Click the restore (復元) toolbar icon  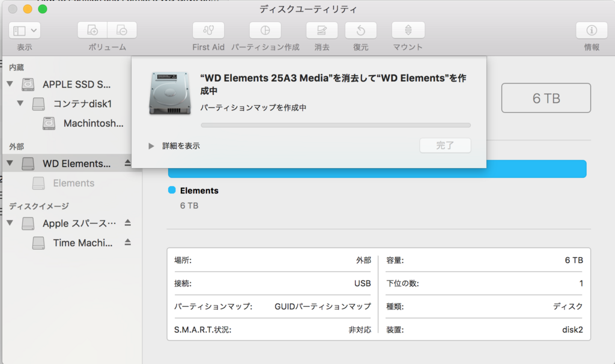(x=361, y=30)
